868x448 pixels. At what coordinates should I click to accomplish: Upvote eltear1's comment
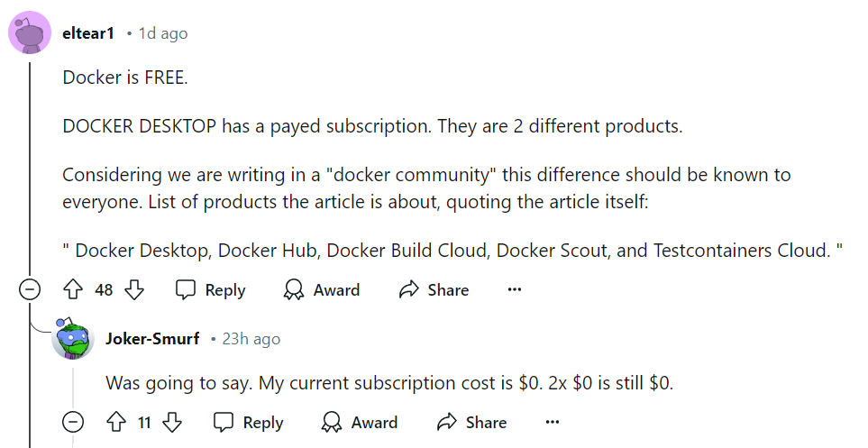click(x=73, y=289)
